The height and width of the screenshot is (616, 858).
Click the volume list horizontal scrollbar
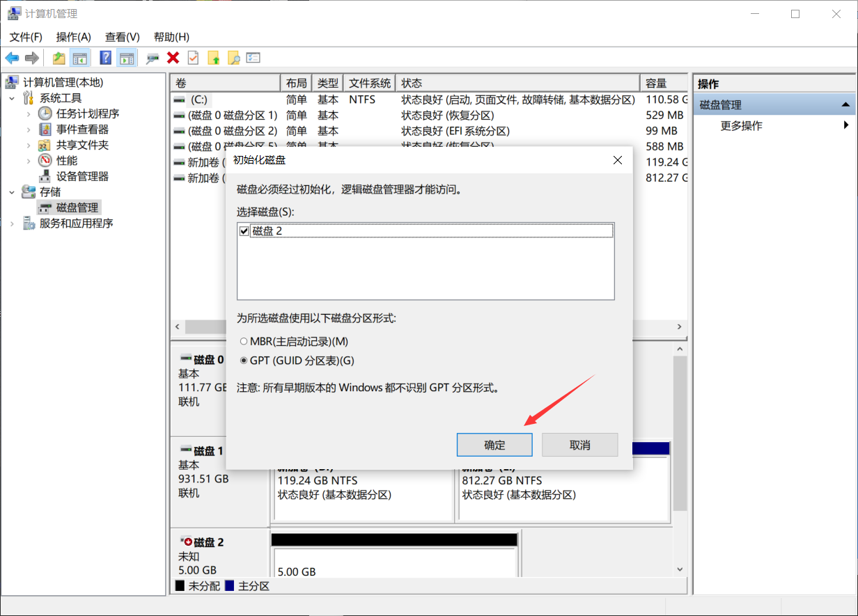(x=428, y=326)
